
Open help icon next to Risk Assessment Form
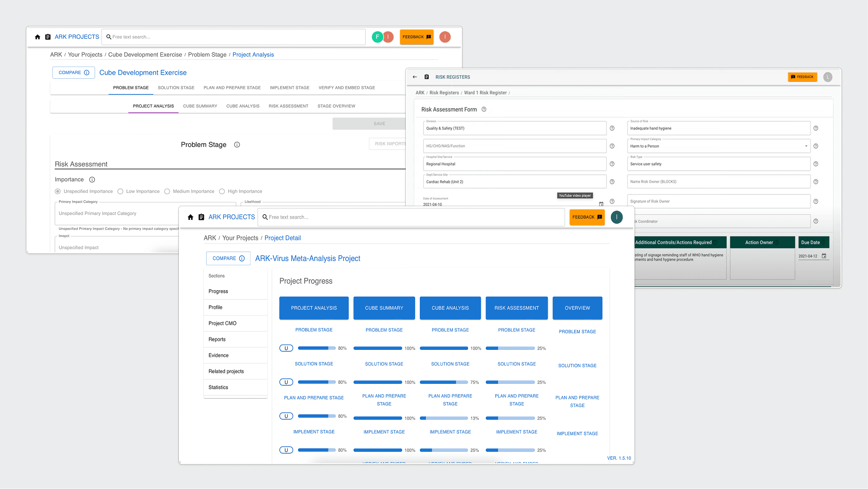click(484, 110)
